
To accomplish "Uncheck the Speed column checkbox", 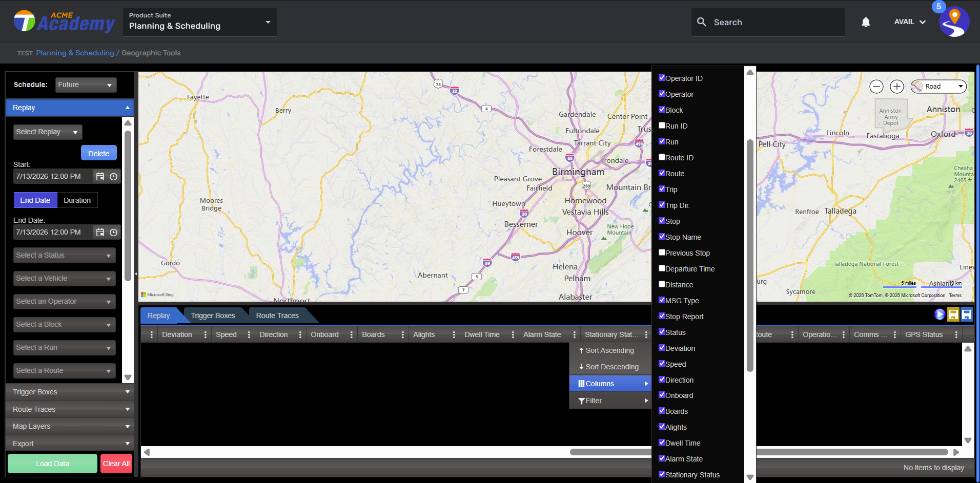I will pos(662,364).
